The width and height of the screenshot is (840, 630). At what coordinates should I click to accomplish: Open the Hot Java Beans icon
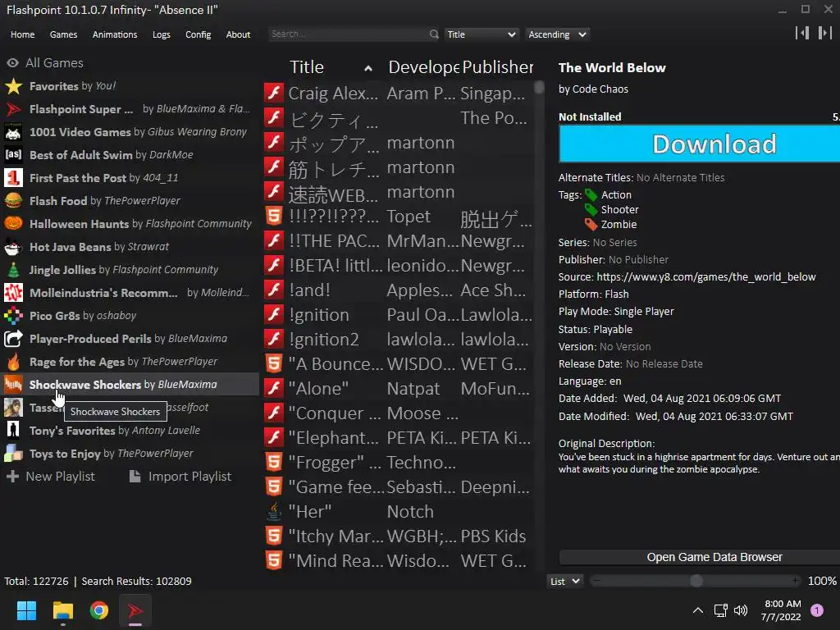pos(13,247)
